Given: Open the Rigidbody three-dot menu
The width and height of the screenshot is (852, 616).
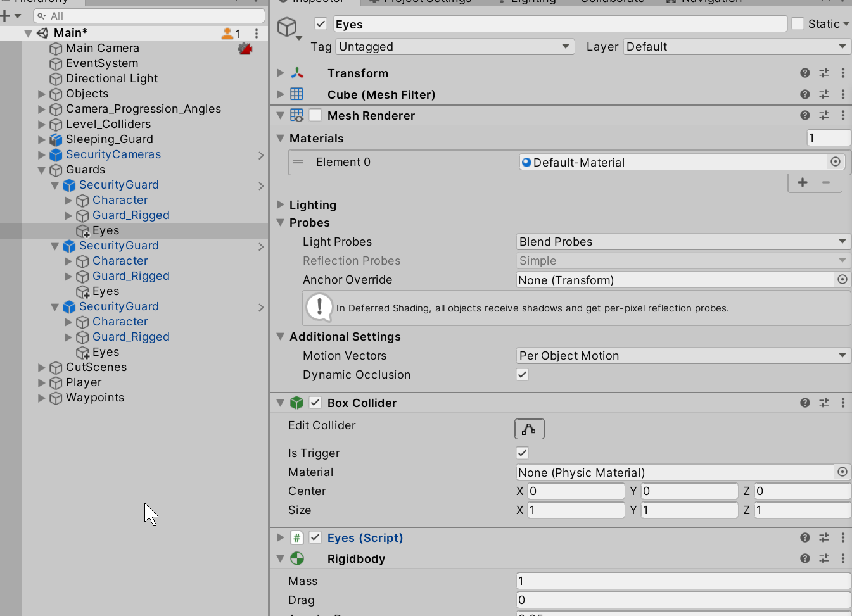Looking at the screenshot, I should click(x=843, y=558).
